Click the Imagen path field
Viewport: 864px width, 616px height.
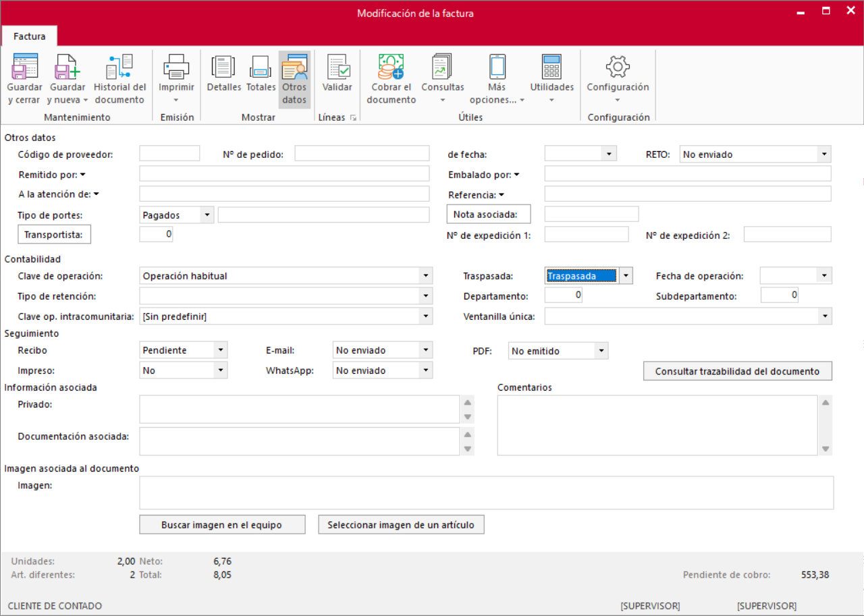pyautogui.click(x=487, y=493)
